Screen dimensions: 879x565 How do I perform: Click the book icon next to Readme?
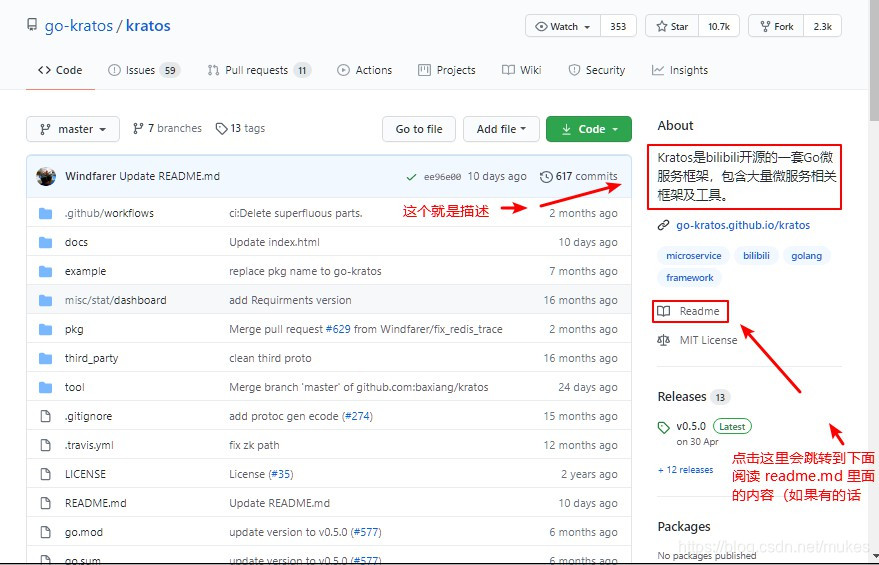664,311
